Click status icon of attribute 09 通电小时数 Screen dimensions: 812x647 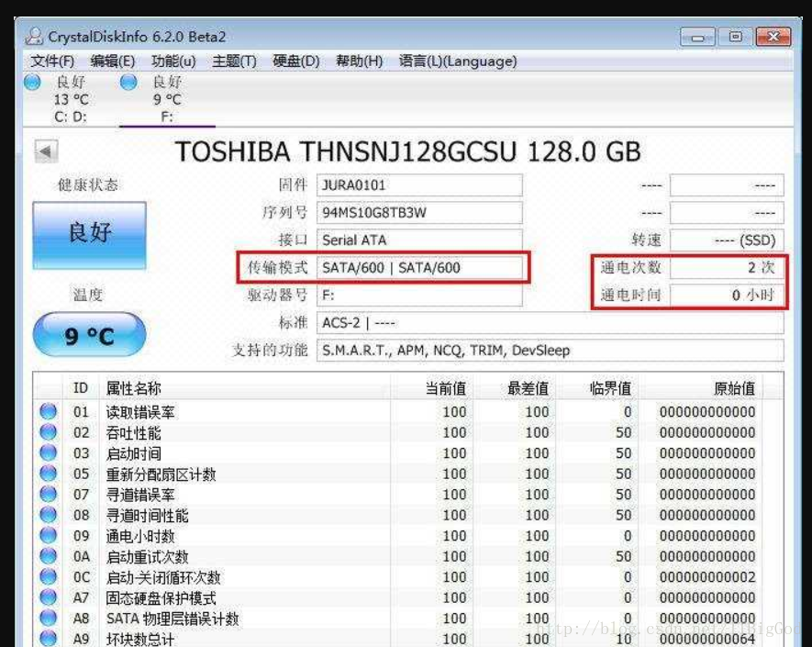tap(48, 536)
